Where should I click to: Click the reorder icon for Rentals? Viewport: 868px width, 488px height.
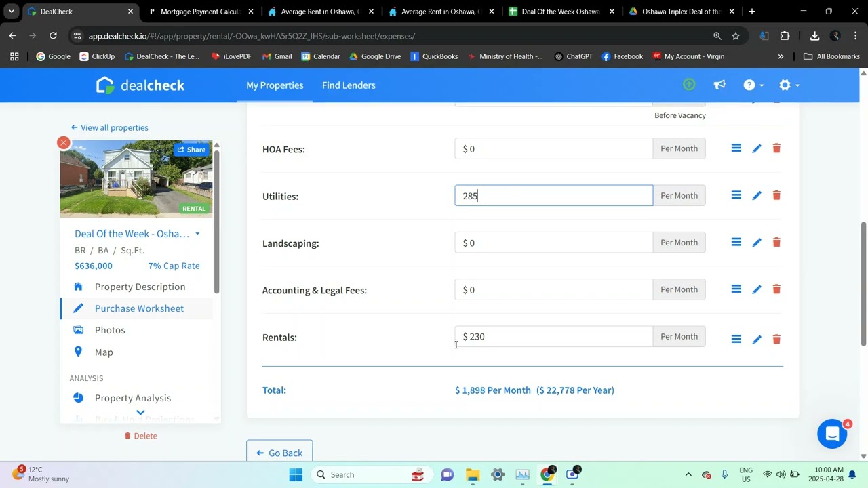point(736,339)
